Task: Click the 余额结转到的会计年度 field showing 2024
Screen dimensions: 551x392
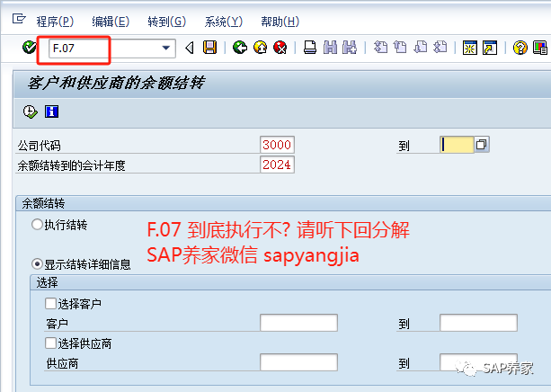Action: coord(277,165)
